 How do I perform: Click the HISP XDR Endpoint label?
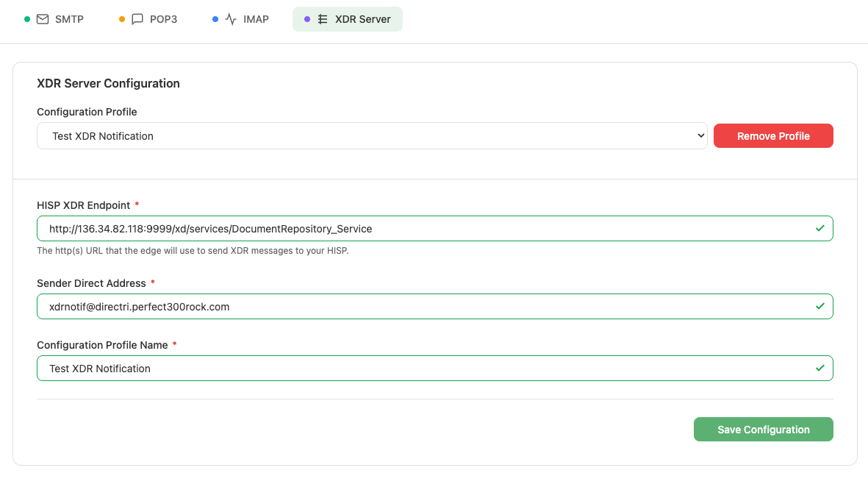(84, 205)
